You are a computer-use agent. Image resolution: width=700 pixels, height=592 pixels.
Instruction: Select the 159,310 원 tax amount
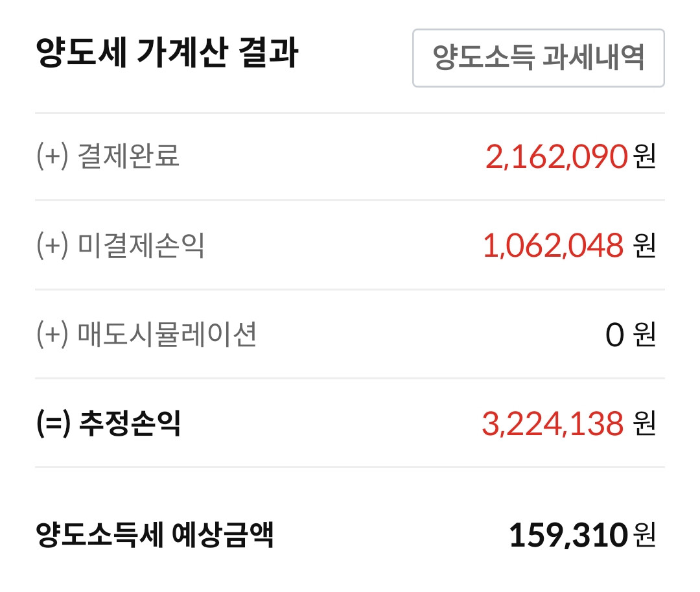(583, 534)
